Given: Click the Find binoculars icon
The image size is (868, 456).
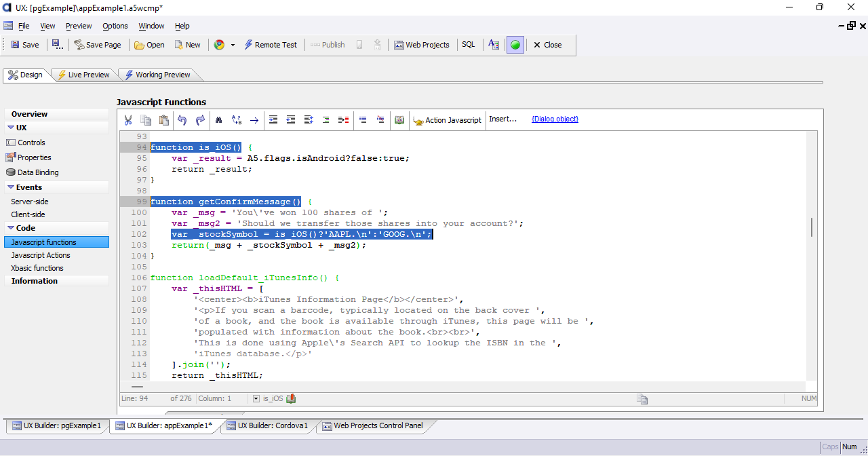Looking at the screenshot, I should pos(218,119).
